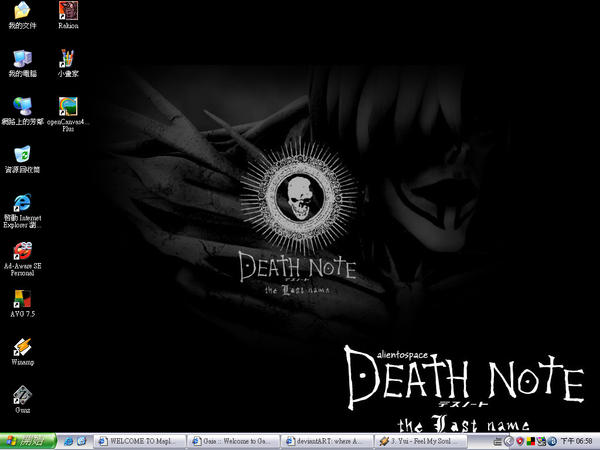The height and width of the screenshot is (450, 600).
Task: Click the Windows Start button
Action: click(28, 441)
